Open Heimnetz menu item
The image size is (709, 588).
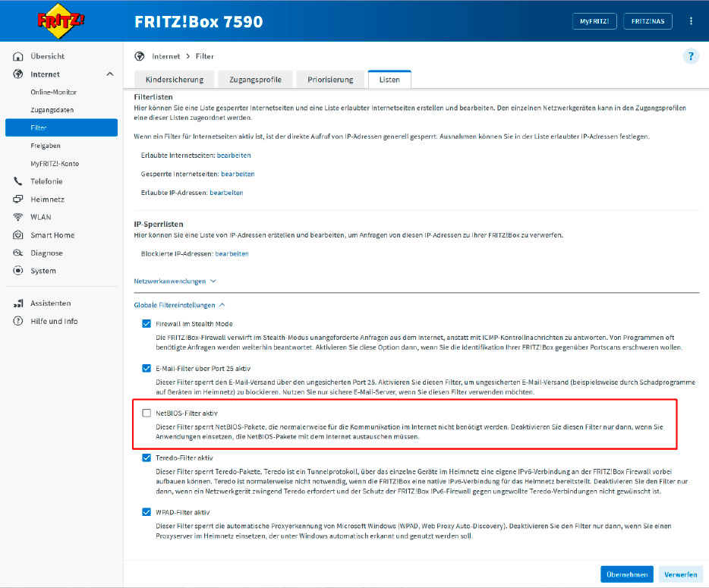(48, 200)
